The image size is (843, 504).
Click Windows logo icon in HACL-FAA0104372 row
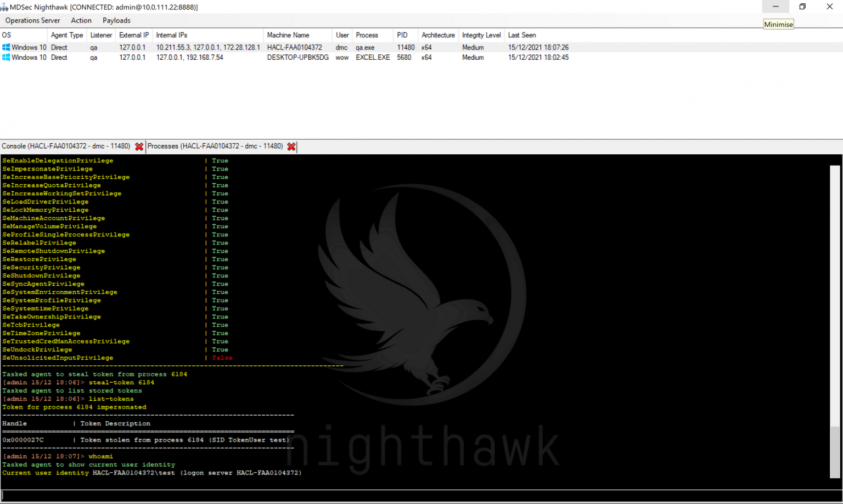(6, 48)
